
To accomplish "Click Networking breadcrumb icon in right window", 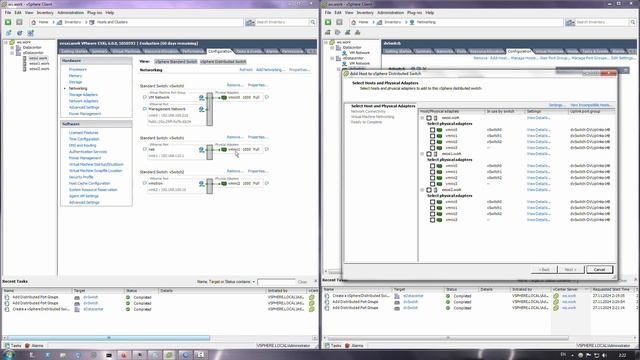I will 412,22.
